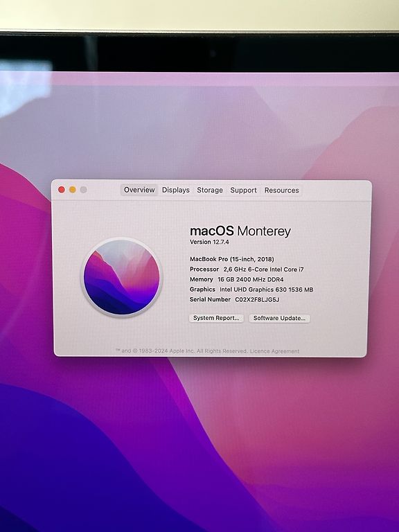Go to the Support tab
The image size is (399, 532).
pyautogui.click(x=243, y=190)
